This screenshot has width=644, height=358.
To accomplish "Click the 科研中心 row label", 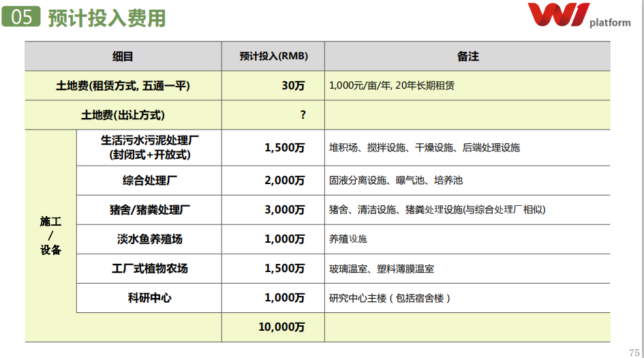I will pos(149,298).
